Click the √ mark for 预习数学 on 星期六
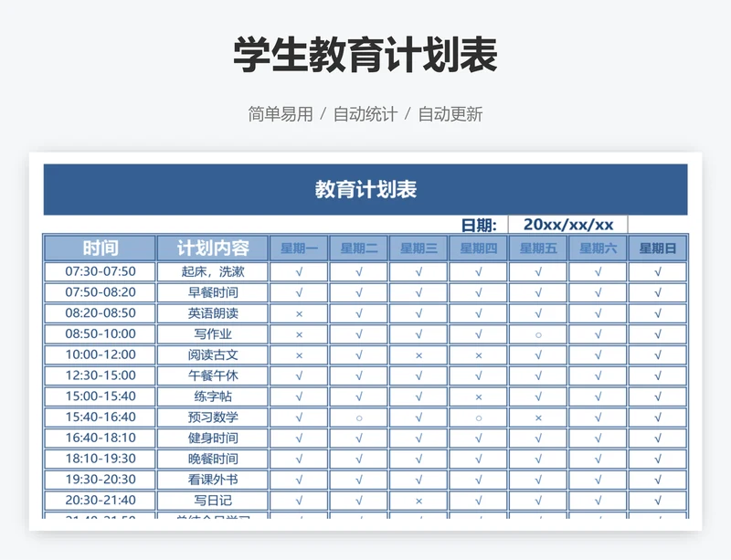 599,417
